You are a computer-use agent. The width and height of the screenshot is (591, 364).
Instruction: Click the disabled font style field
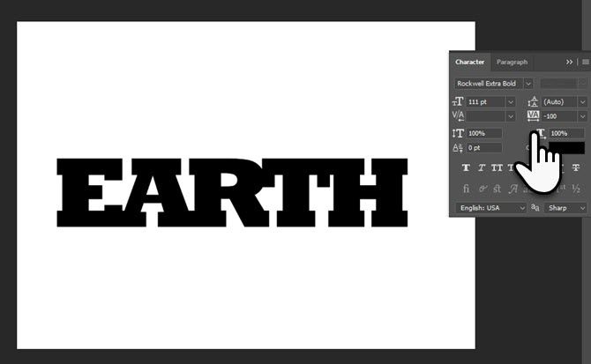559,83
